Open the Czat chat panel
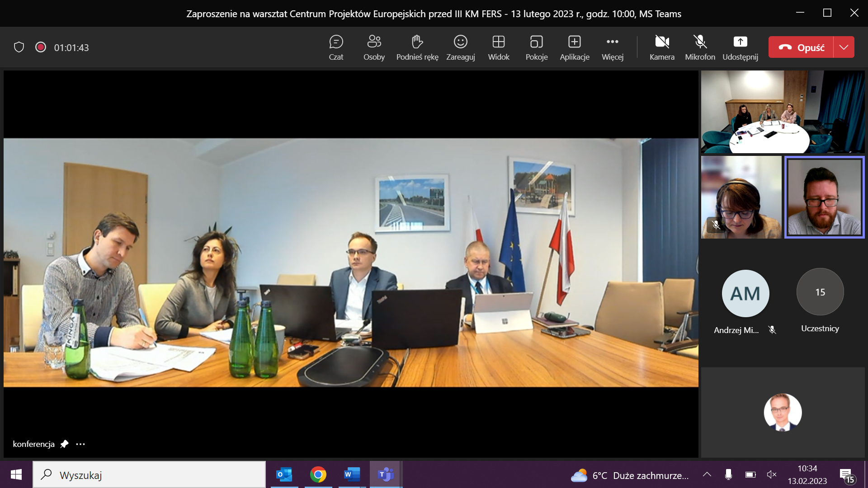Screen dimensions: 868x488 tap(336, 47)
